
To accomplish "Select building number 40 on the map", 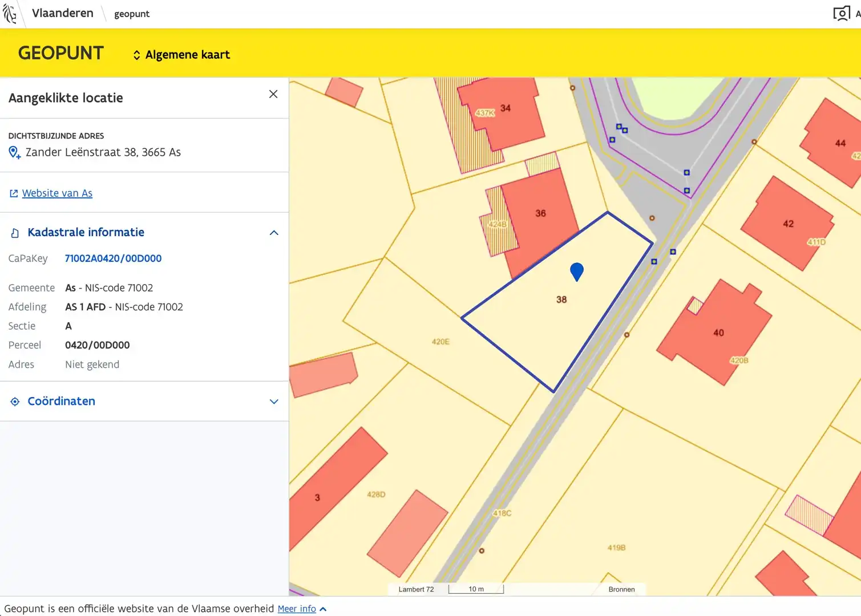I will pyautogui.click(x=717, y=333).
